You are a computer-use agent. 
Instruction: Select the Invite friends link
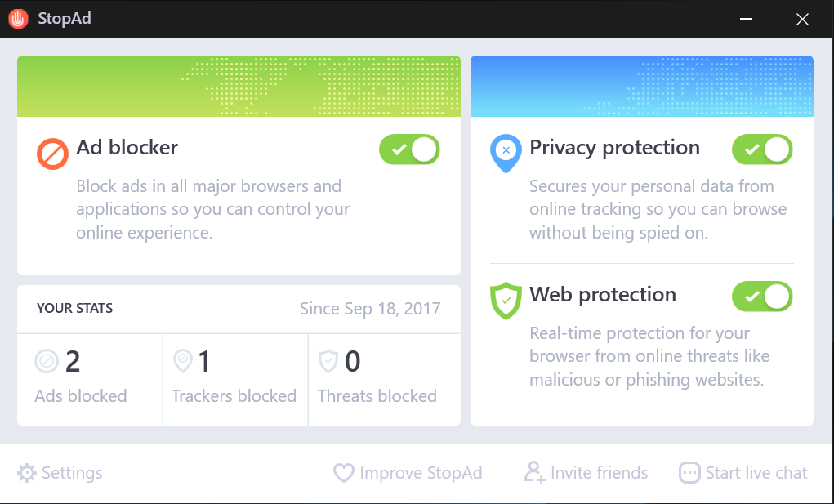pyautogui.click(x=599, y=473)
